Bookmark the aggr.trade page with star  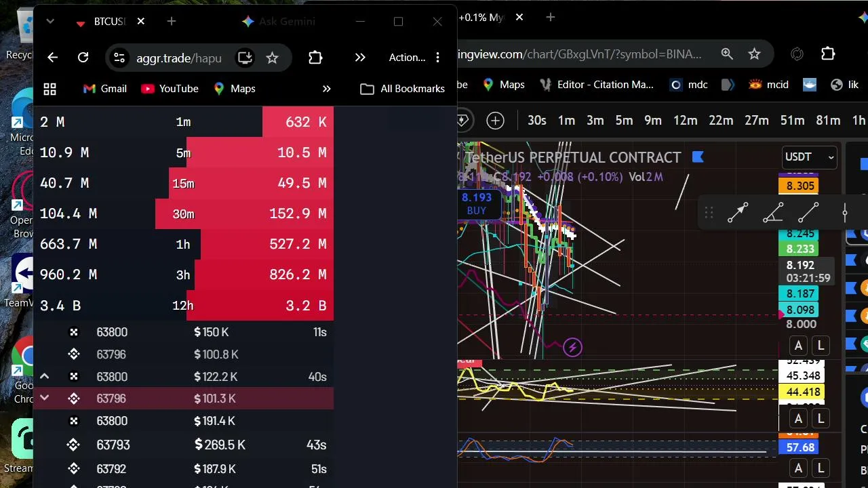pos(272,58)
